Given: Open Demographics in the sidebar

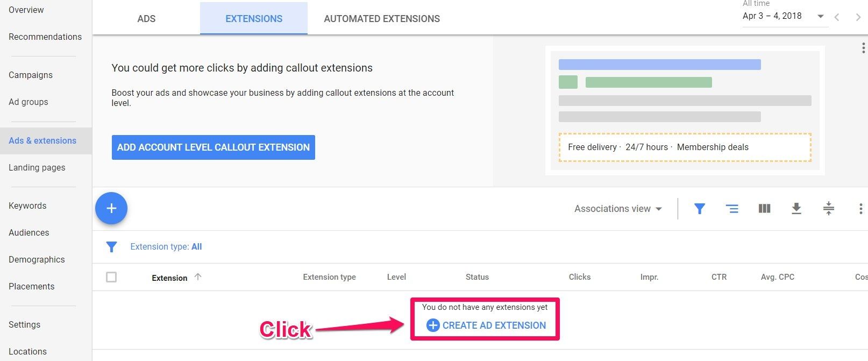Looking at the screenshot, I should click(37, 259).
